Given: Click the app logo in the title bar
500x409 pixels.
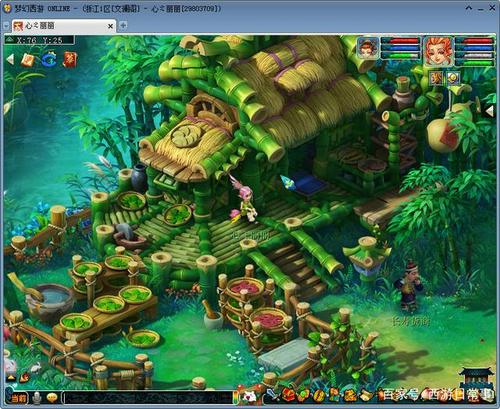Looking at the screenshot, I should pyautogui.click(x=6, y=8).
